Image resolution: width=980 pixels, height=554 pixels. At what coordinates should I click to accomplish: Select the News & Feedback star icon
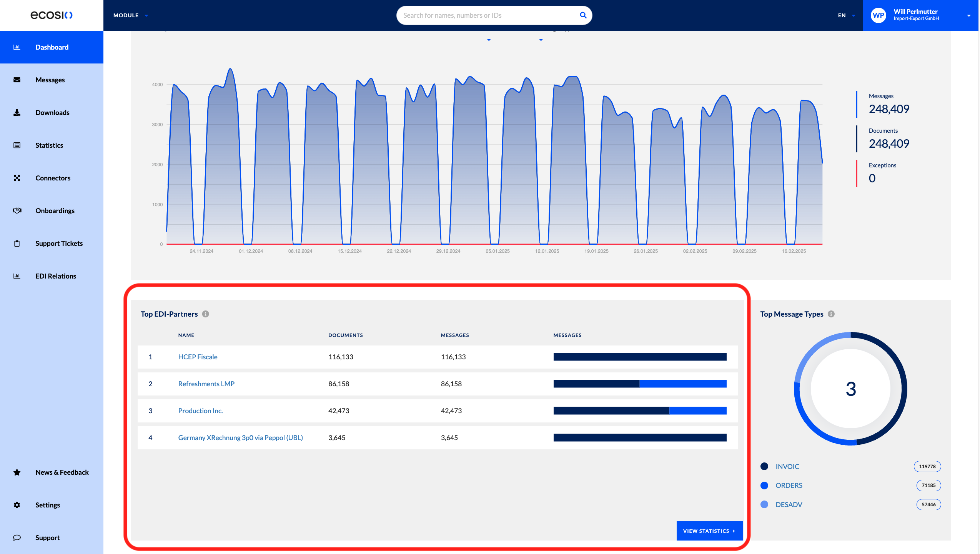pos(17,472)
